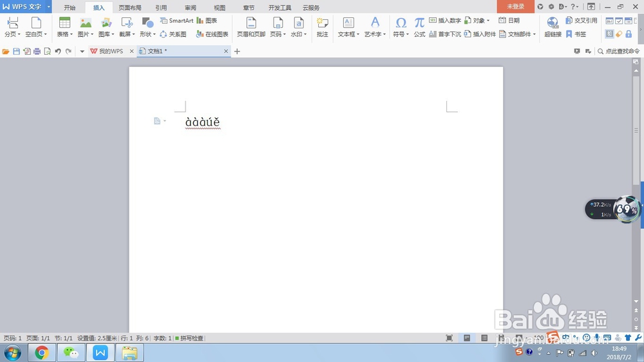
Task: Open a new document tab with plus
Action: pyautogui.click(x=237, y=52)
